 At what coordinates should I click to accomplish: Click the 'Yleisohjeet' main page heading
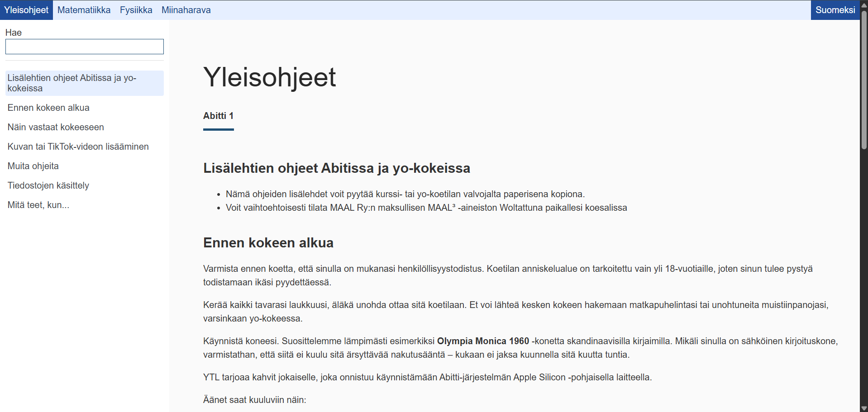click(x=269, y=77)
